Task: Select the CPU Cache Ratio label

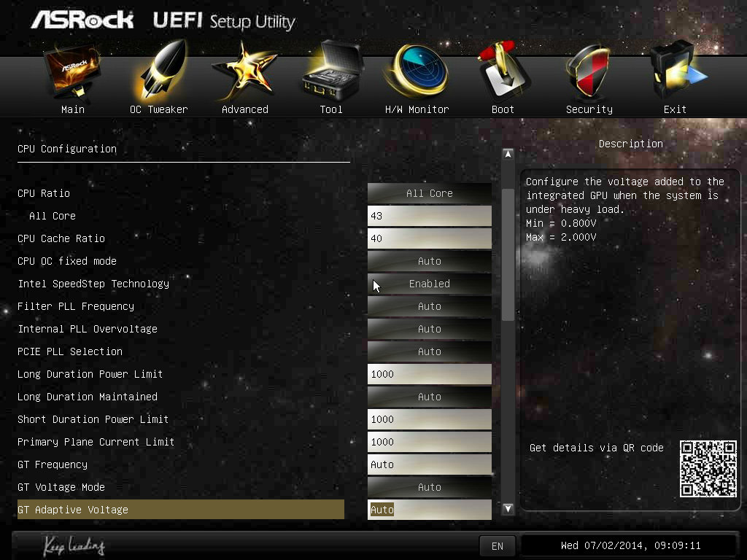Action: pos(61,238)
